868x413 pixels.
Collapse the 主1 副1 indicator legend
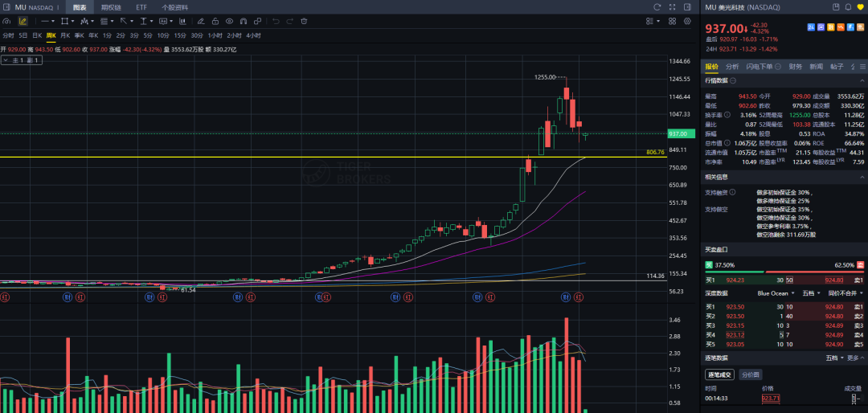[5, 60]
